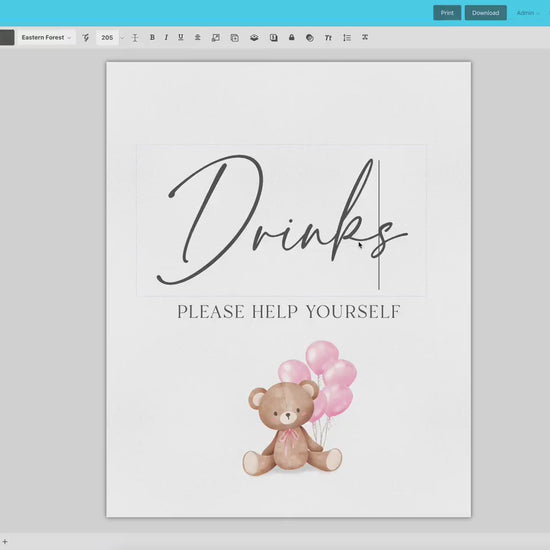Toggle underline formatting
Image resolution: width=550 pixels, height=550 pixels.
(x=181, y=37)
